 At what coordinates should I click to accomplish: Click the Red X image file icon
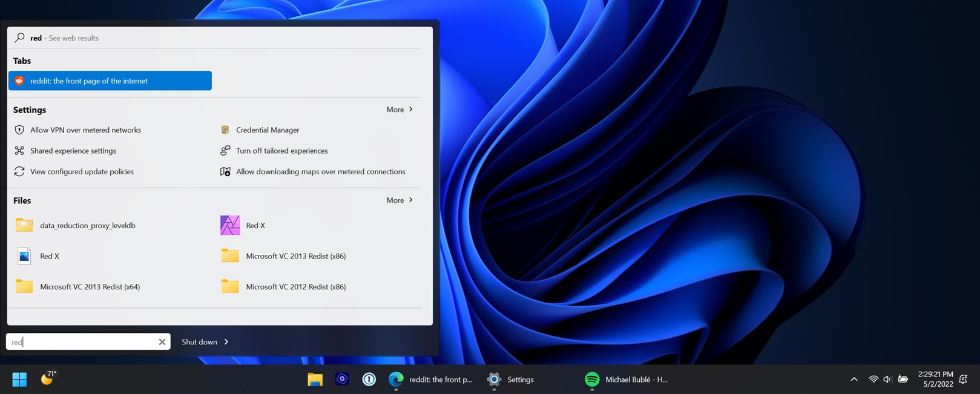24,256
